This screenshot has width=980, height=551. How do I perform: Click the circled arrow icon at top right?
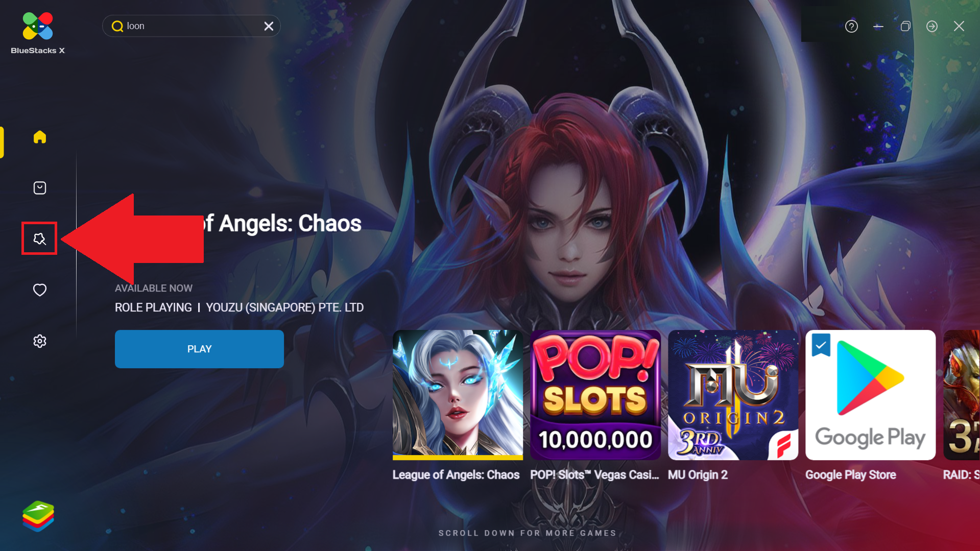click(x=932, y=26)
